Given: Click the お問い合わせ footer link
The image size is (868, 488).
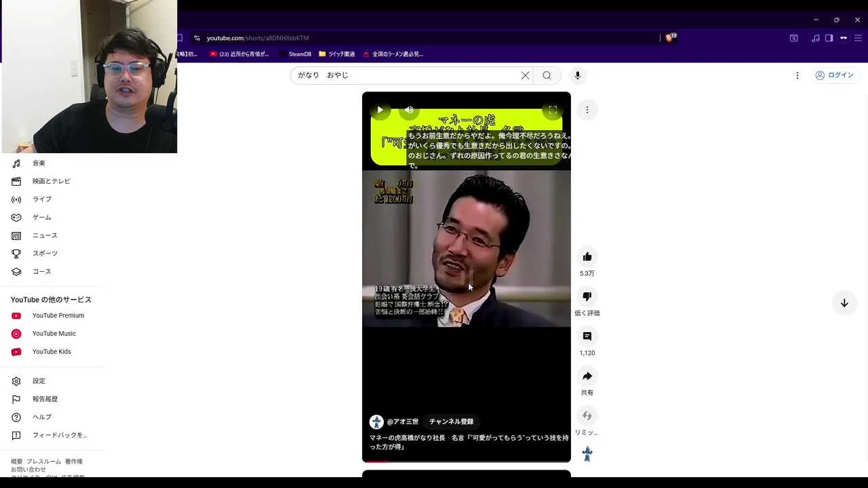Looking at the screenshot, I should click(28, 470).
